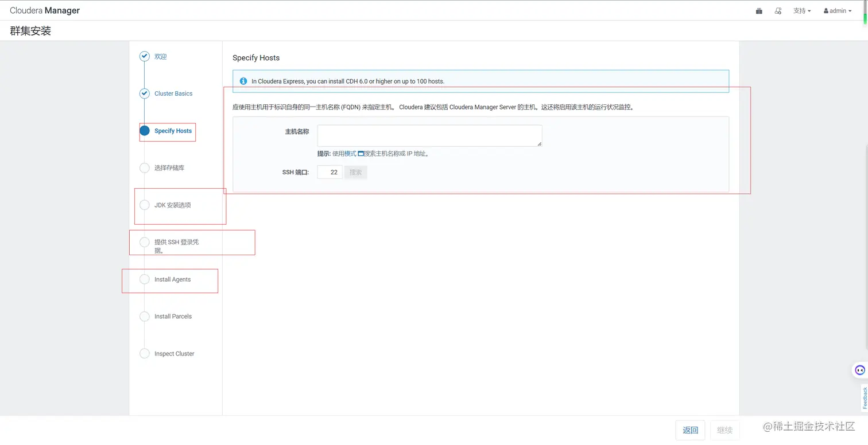Click the FQDN host instruction paragraph

click(433, 107)
